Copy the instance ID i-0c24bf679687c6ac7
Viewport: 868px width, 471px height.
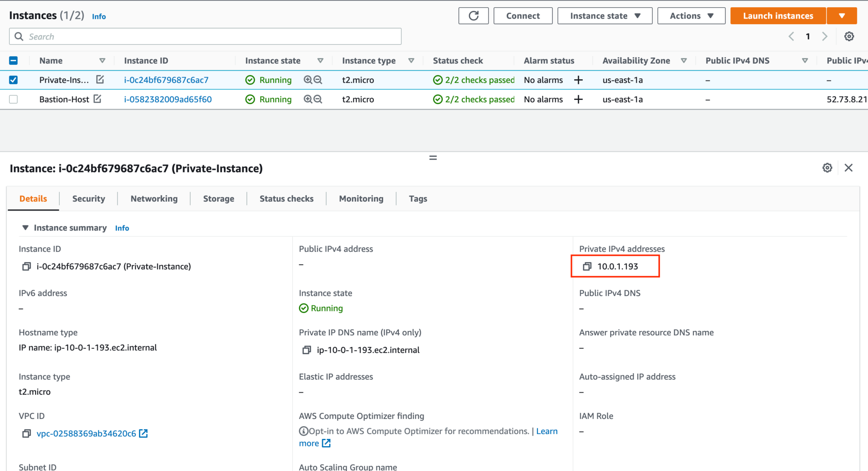click(x=26, y=266)
